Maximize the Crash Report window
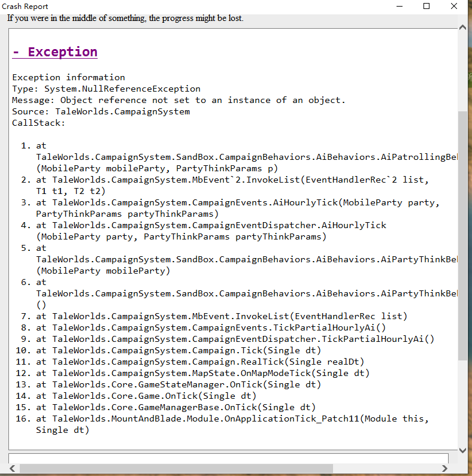The image size is (472, 476). coord(426,7)
